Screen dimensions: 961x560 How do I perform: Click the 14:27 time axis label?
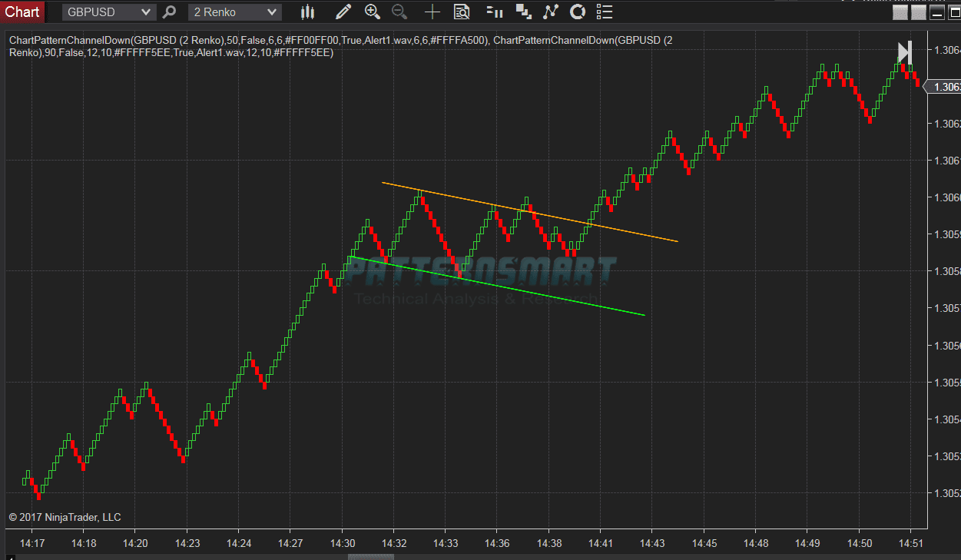pos(290,543)
